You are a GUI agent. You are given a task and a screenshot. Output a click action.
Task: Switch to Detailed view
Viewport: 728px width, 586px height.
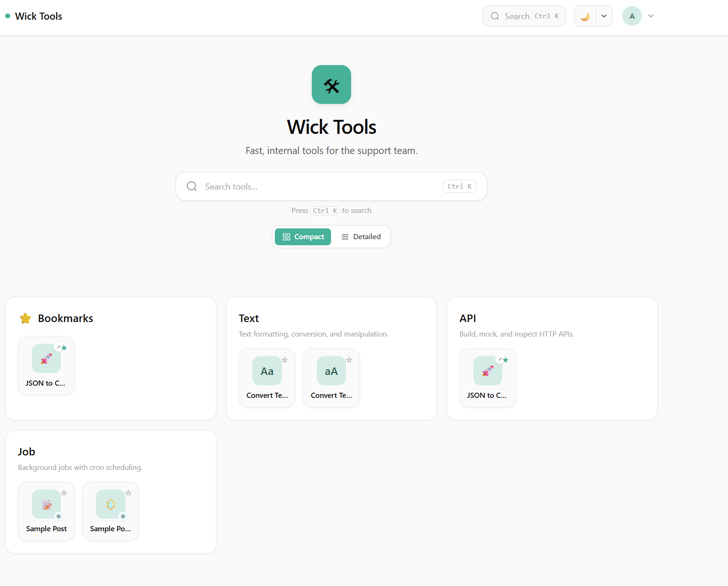361,237
